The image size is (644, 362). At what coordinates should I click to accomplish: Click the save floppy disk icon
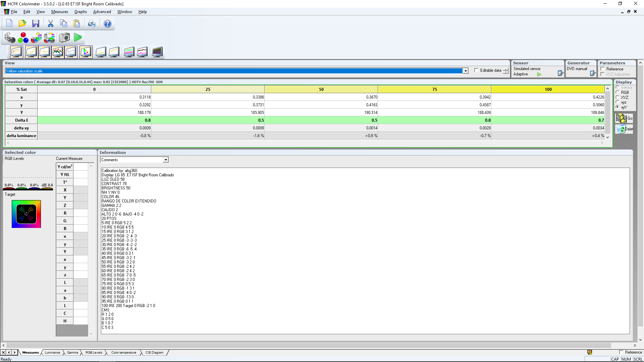36,23
